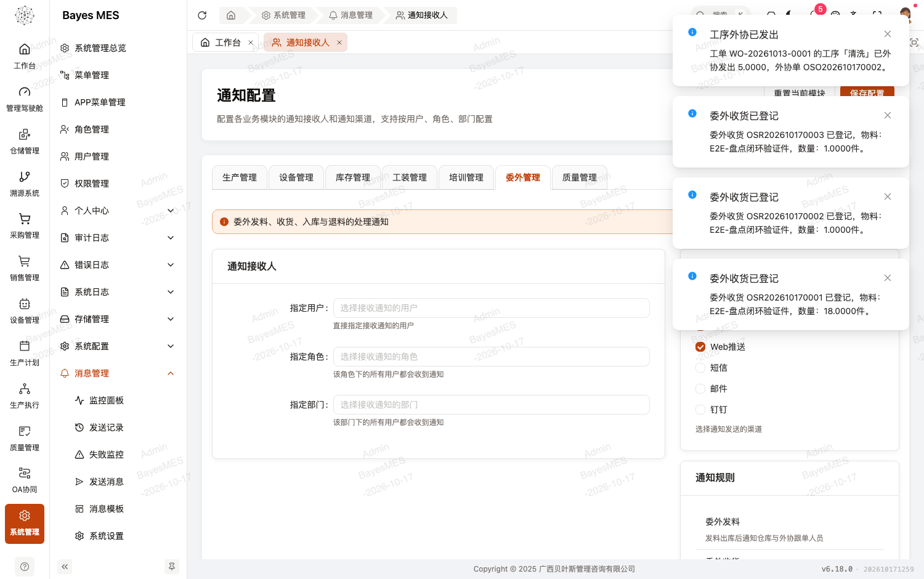Go to the 生产计划 module
The width and height of the screenshot is (924, 579).
[25, 354]
